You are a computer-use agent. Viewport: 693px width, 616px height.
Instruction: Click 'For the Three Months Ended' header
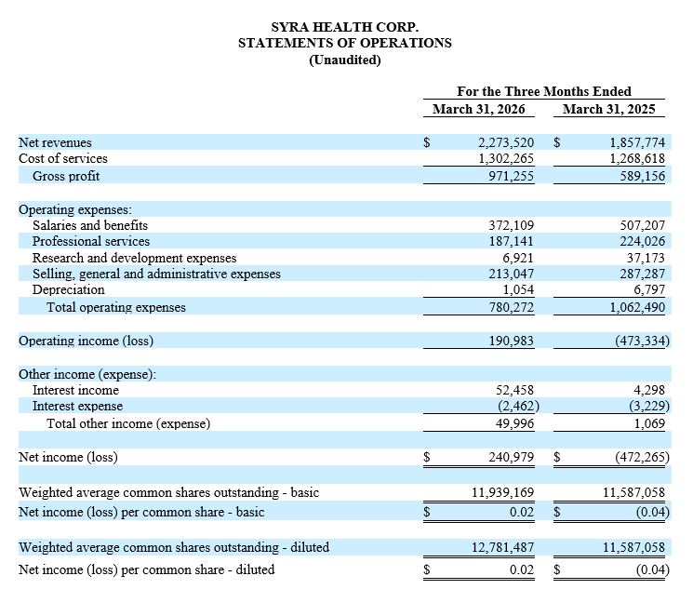pos(544,91)
